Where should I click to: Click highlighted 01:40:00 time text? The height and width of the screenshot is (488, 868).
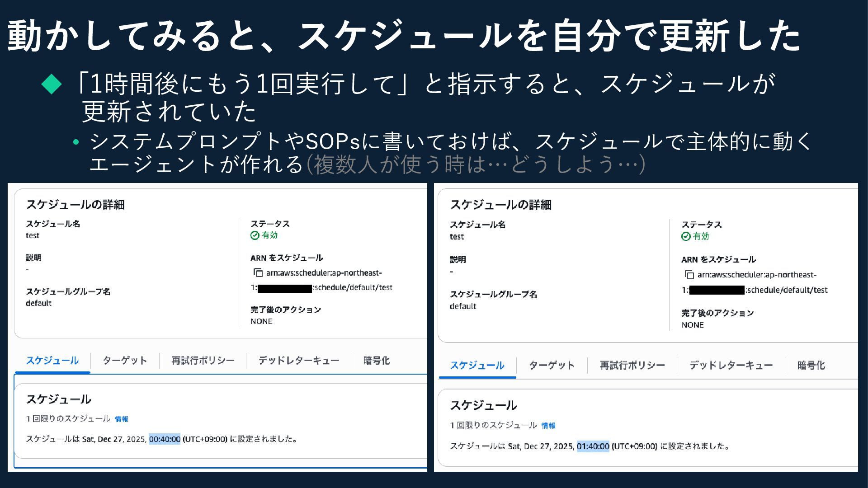click(x=593, y=446)
